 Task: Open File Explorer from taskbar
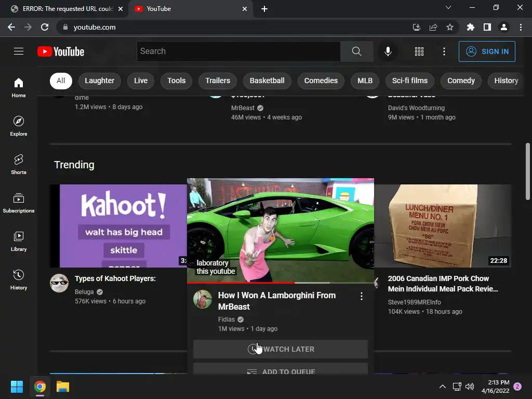(63, 387)
